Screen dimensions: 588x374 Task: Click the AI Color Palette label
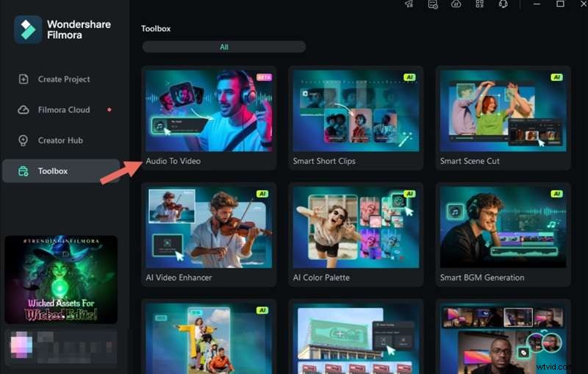tap(321, 278)
